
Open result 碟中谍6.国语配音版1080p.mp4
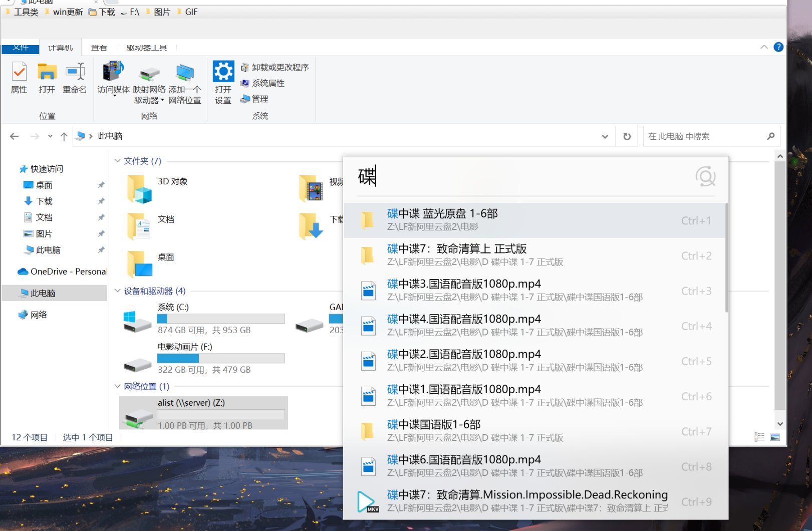click(534, 466)
